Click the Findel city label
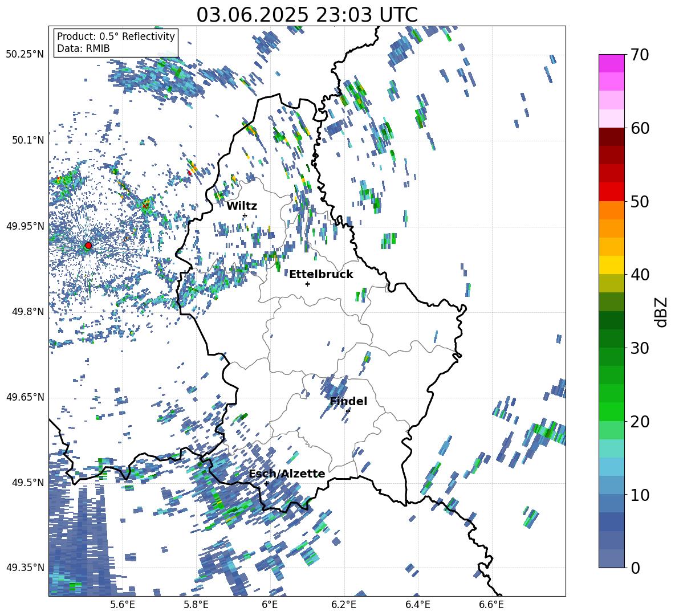The height and width of the screenshot is (616, 675). coord(348,401)
